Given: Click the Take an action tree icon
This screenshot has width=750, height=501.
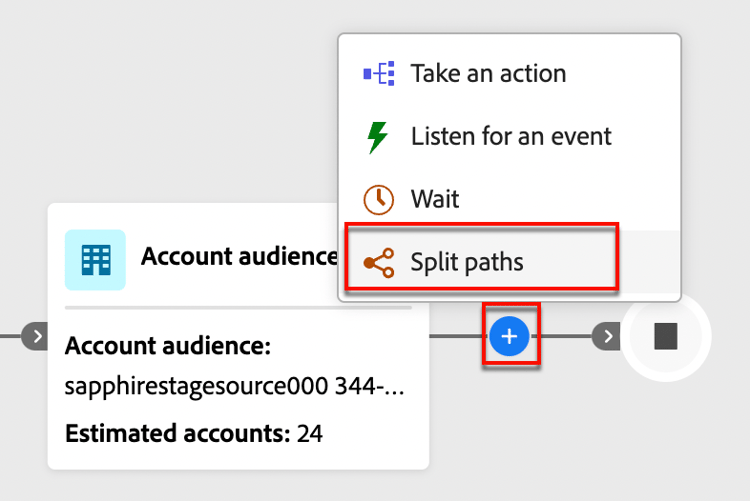Looking at the screenshot, I should coord(378,73).
